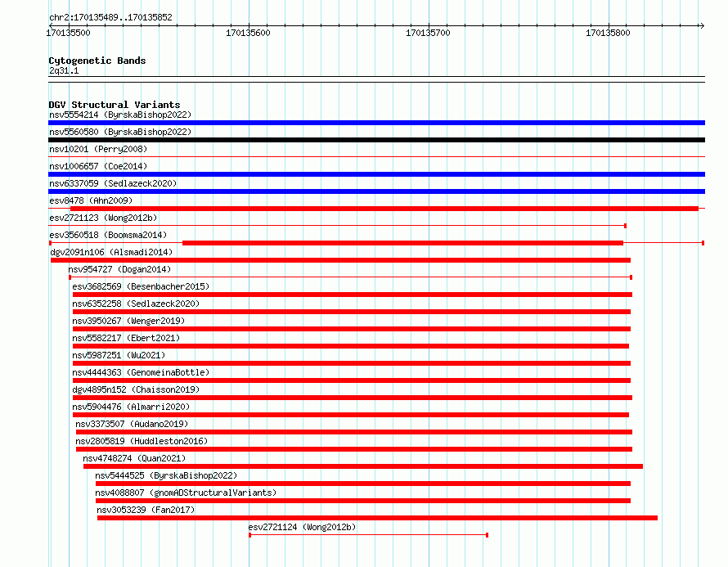Click the chr2:170135489..170135852 region label
The height and width of the screenshot is (567, 728).
(110, 17)
